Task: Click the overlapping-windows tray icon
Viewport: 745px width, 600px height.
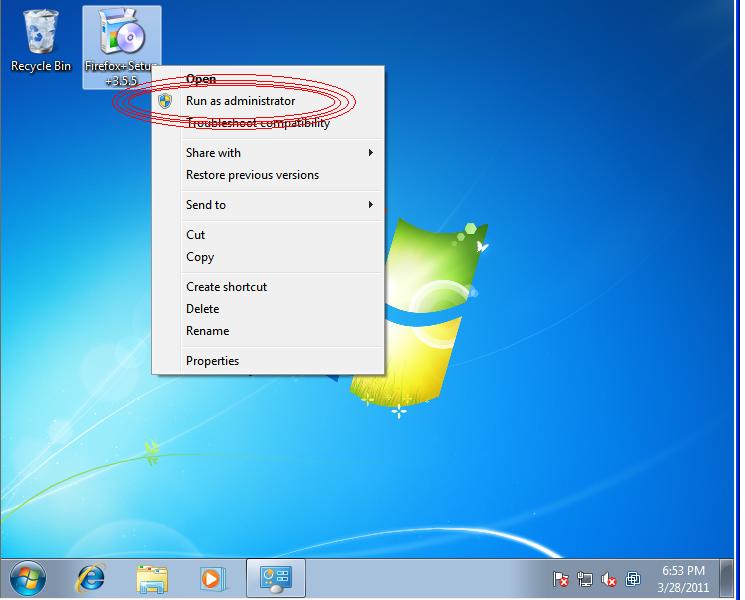Action: click(632, 579)
